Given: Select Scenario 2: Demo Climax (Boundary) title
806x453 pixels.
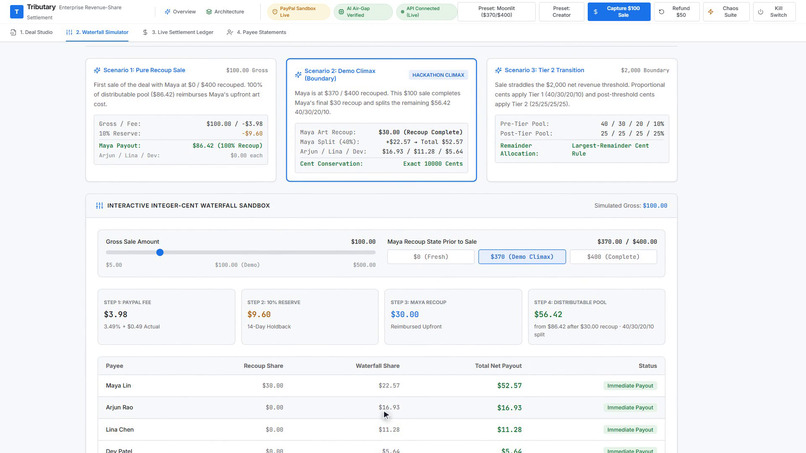Looking at the screenshot, I should point(340,75).
